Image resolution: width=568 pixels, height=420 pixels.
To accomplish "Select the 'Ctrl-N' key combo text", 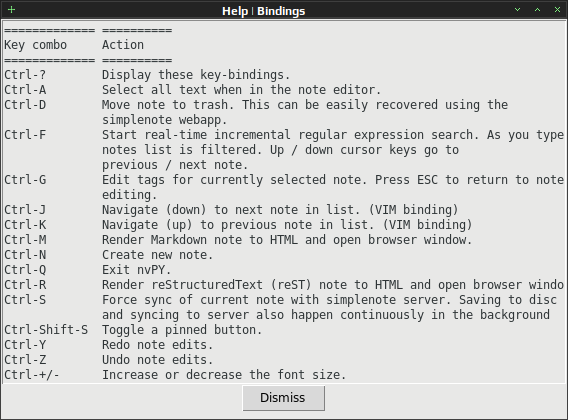I will pos(25,255).
